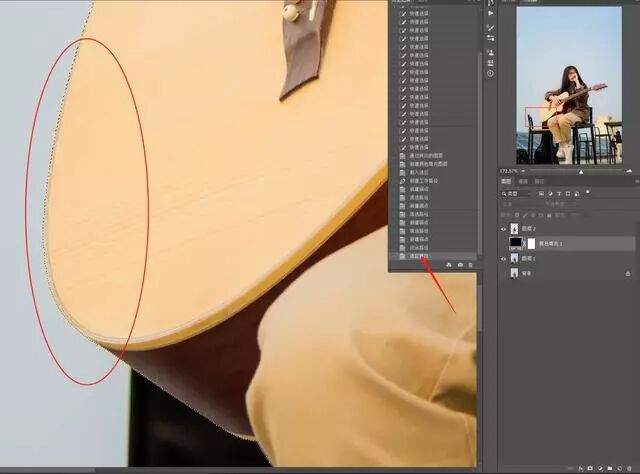640x474 pixels.
Task: Create new fill or adjustment layer icon
Action: tap(600, 468)
